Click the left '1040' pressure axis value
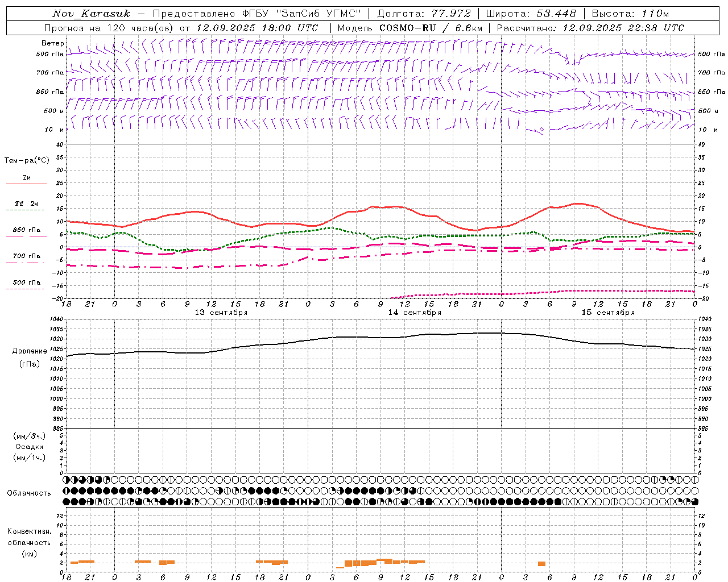Image resolution: width=728 pixels, height=582 pixels. [57, 319]
